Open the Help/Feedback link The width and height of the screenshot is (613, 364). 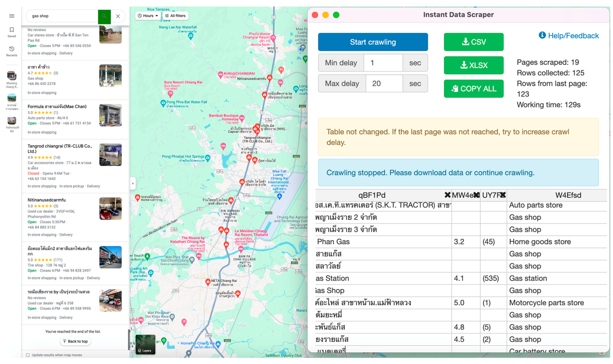[x=573, y=36]
